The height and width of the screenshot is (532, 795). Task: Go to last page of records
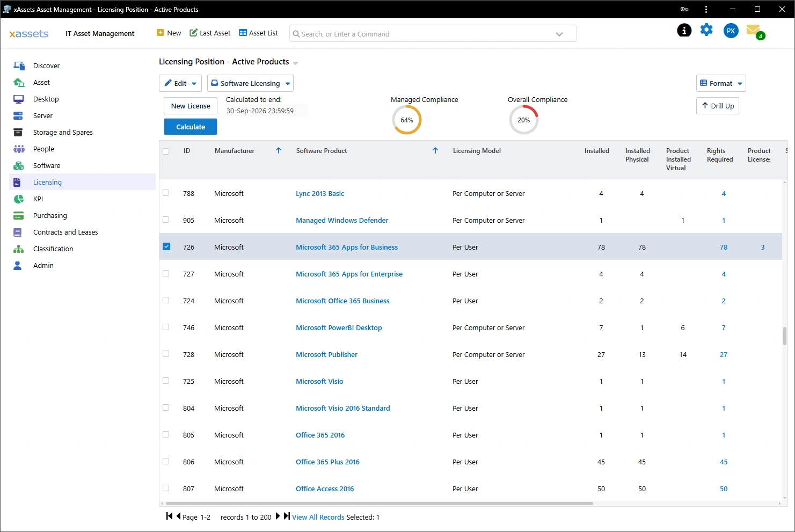coord(287,516)
